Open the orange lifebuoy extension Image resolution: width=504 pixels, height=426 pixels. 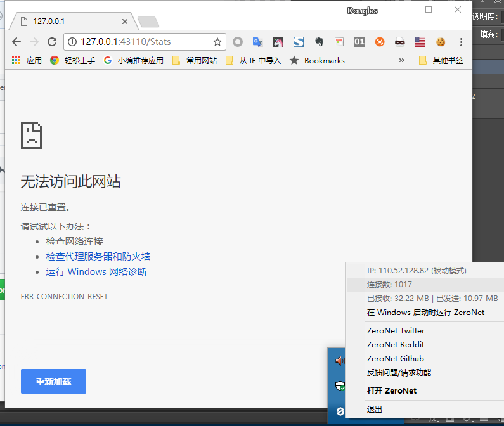coord(380,42)
